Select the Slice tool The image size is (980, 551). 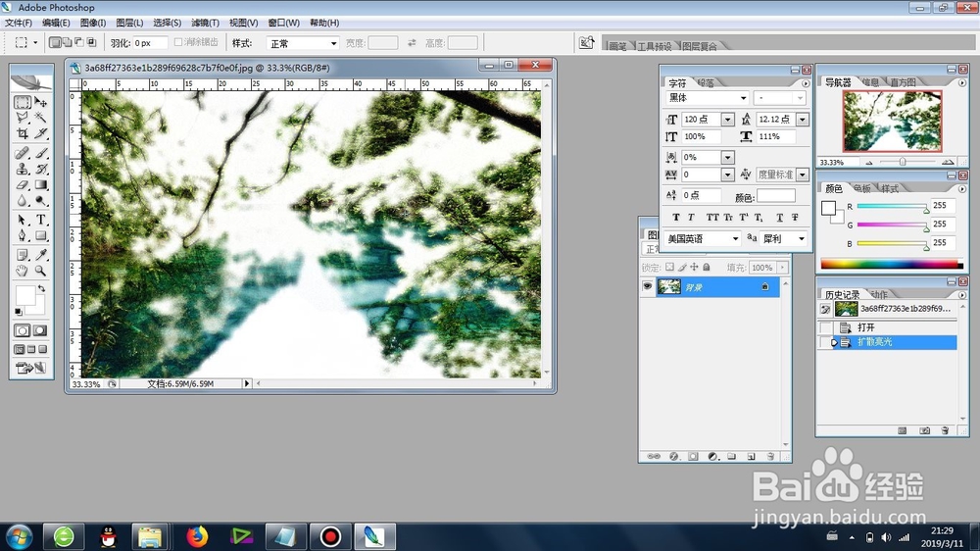(40, 133)
